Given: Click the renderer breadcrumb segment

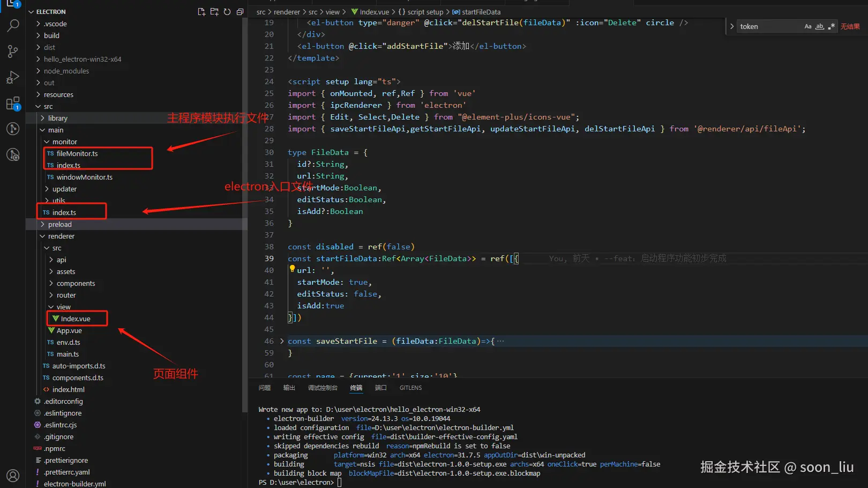Looking at the screenshot, I should tap(287, 12).
